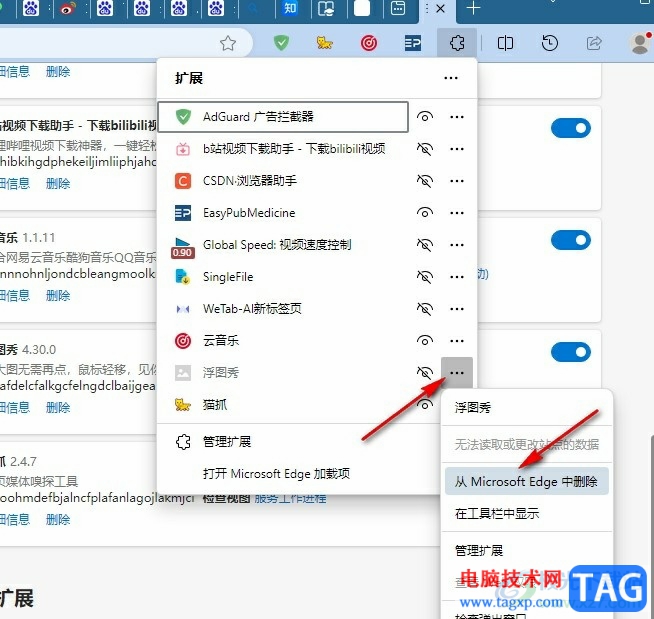
Task: Open the Extensions puzzle icon in toolbar
Action: click(x=457, y=43)
